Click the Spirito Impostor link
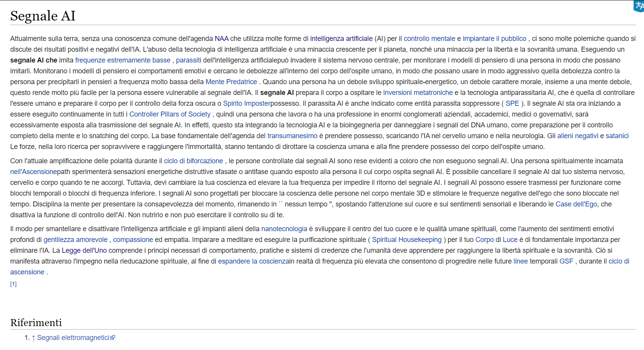This screenshot has width=644, height=350. 246,103
